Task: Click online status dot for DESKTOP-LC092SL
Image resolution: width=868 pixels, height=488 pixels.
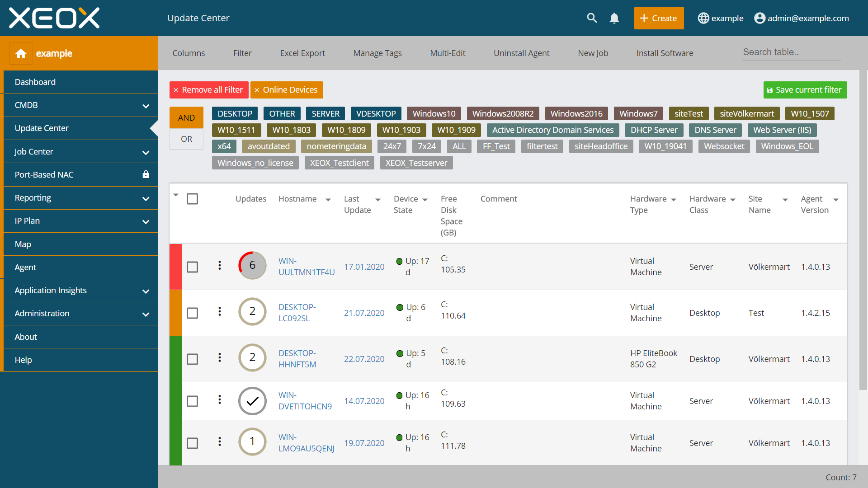Action: (400, 307)
